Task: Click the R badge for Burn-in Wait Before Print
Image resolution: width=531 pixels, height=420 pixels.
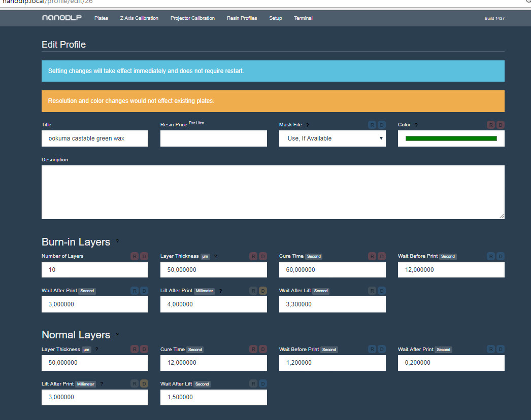Action: (491, 256)
